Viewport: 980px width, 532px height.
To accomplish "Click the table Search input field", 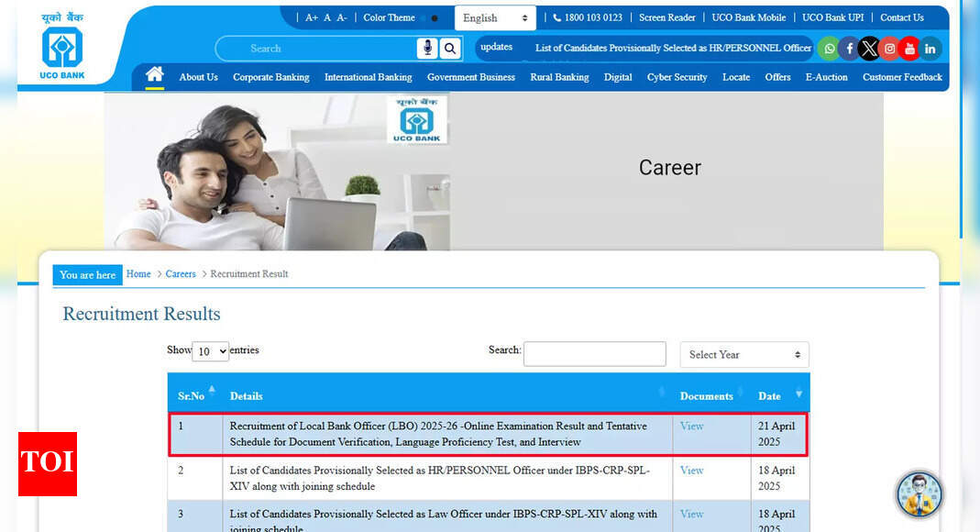I will tap(594, 354).
